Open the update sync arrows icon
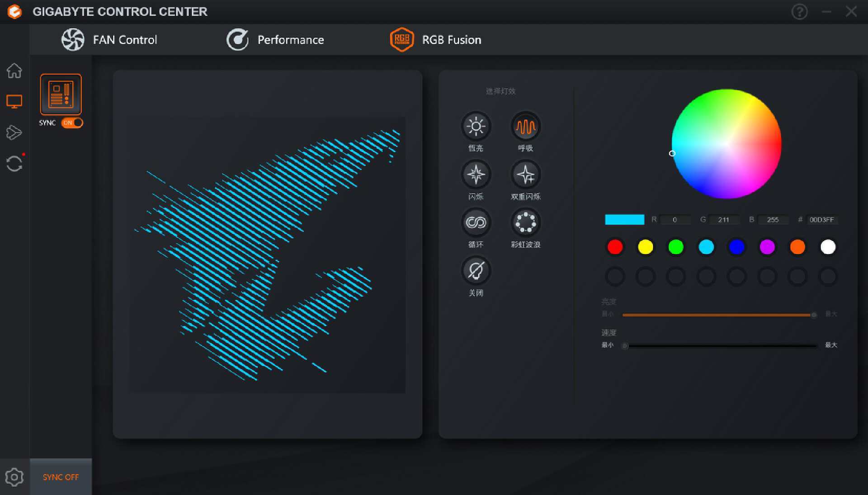This screenshot has width=868, height=495. pyautogui.click(x=14, y=164)
